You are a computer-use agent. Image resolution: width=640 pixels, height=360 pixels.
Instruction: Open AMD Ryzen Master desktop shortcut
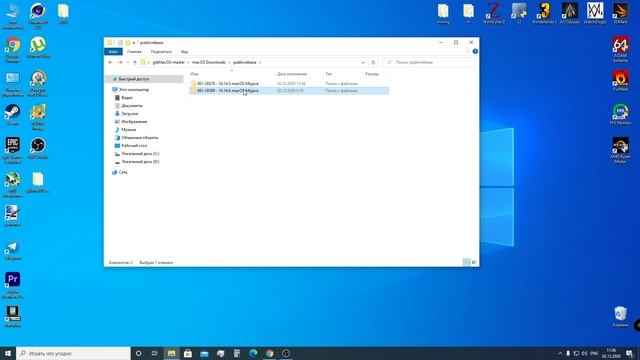click(x=620, y=150)
